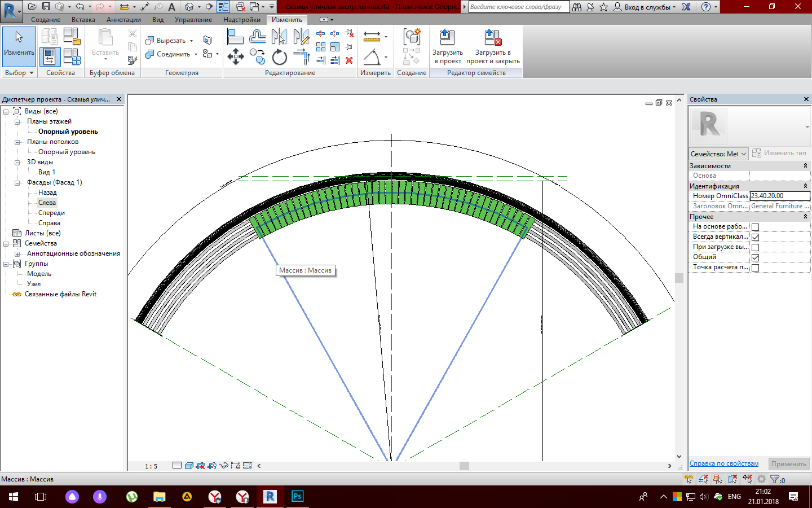Toggle the 'Всегда вертикал...' checkbox
812x508 pixels.
click(x=755, y=237)
